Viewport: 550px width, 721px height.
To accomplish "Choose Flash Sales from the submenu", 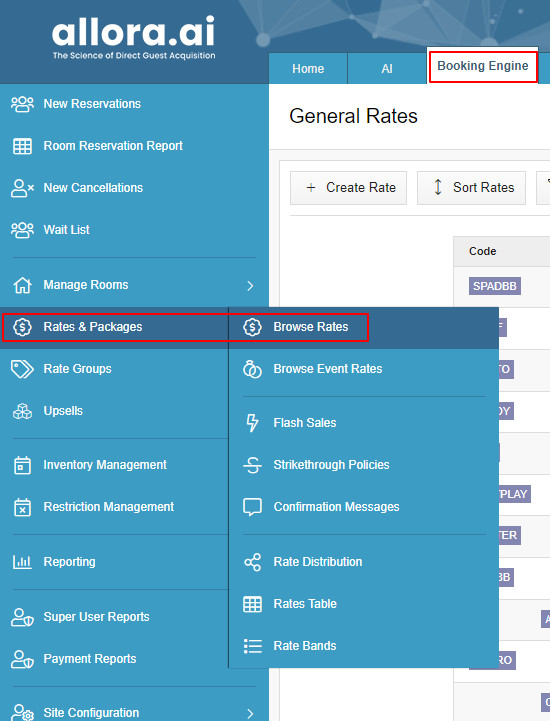I will click(364, 423).
